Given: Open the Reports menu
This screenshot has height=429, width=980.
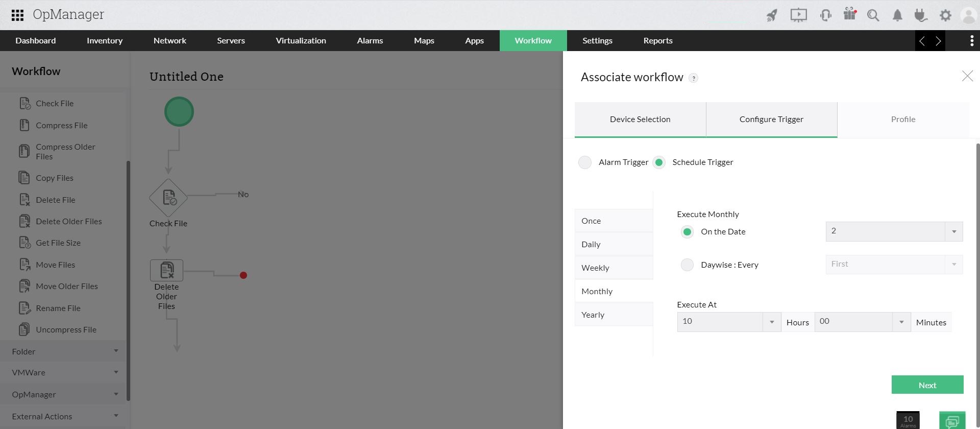Looking at the screenshot, I should (658, 41).
